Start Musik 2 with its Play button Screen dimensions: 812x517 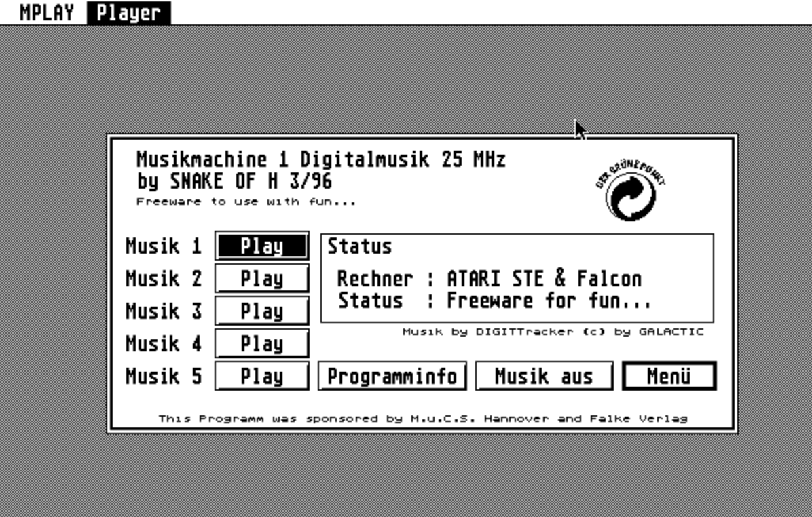[x=262, y=278]
